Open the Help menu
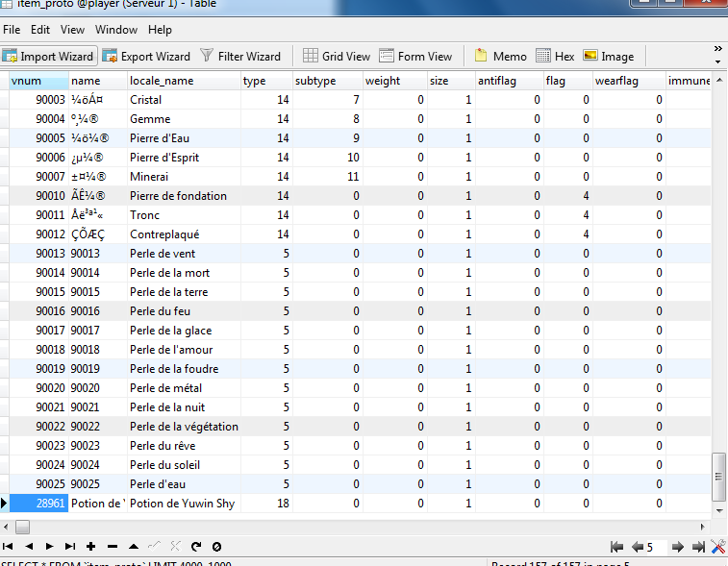This screenshot has height=566, width=728. point(161,30)
